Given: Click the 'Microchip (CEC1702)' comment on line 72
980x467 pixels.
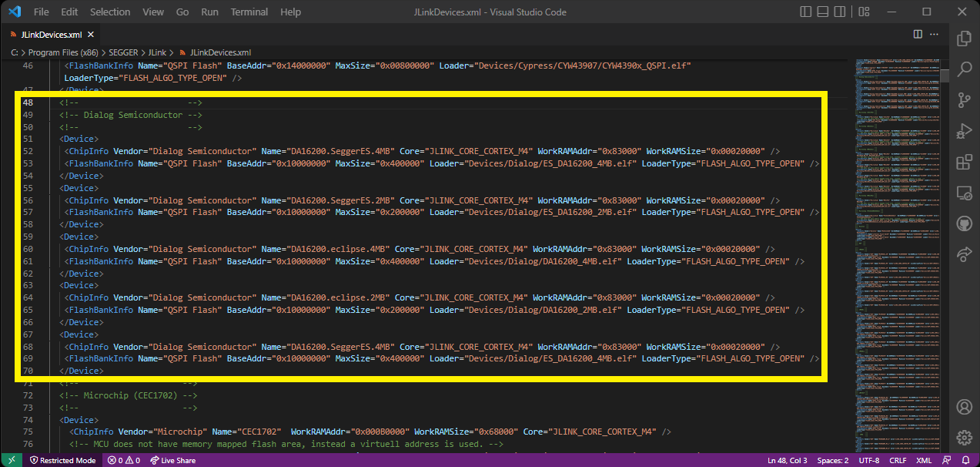Looking at the screenshot, I should point(131,395).
